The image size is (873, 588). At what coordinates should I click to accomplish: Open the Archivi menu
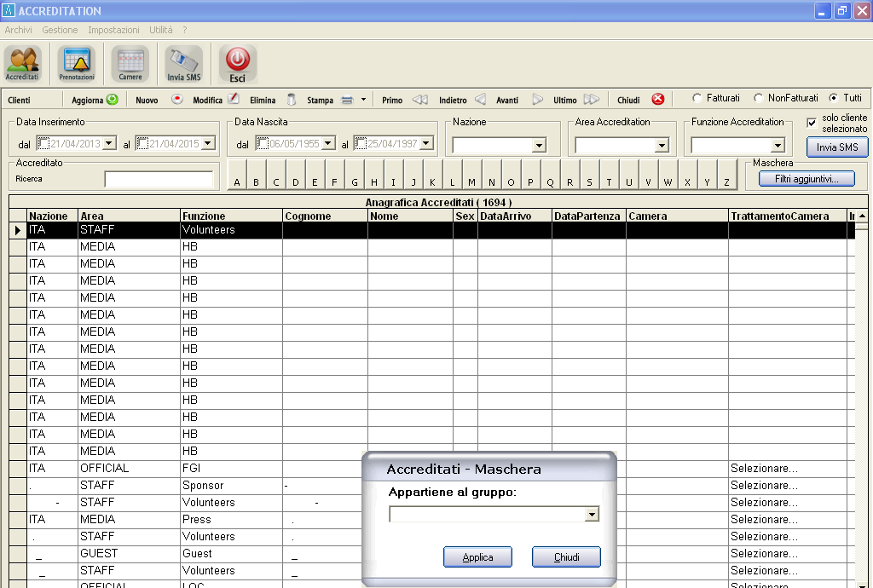19,30
